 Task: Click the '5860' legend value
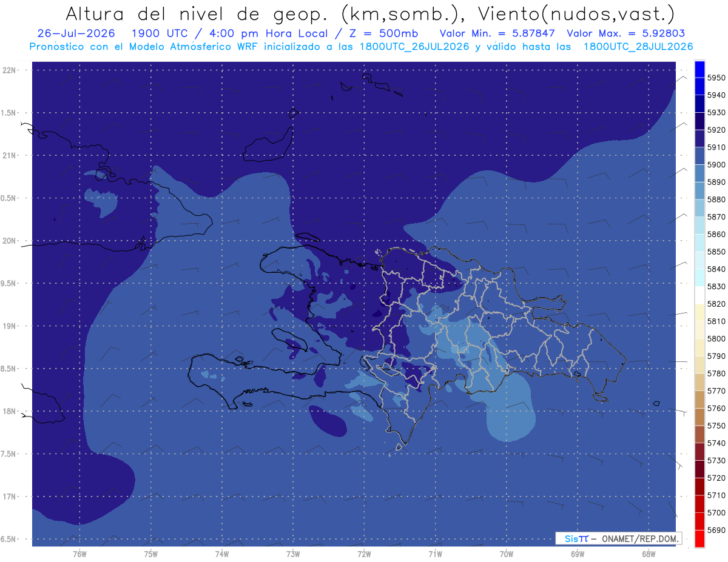716,235
